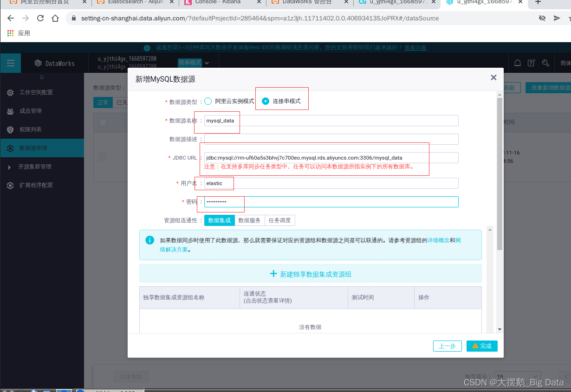Click the extension program config hexagon icon
Image resolution: width=571 pixels, height=392 pixels.
(x=10, y=185)
